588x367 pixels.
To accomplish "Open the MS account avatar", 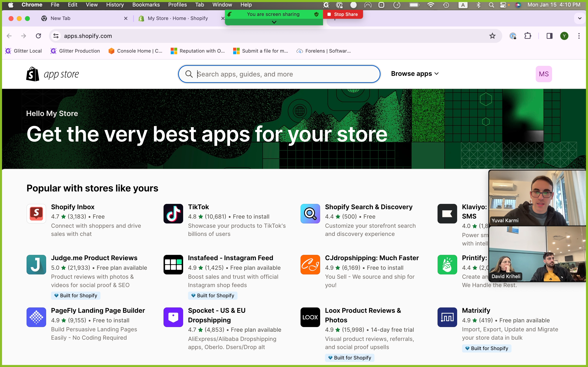I will [543, 74].
